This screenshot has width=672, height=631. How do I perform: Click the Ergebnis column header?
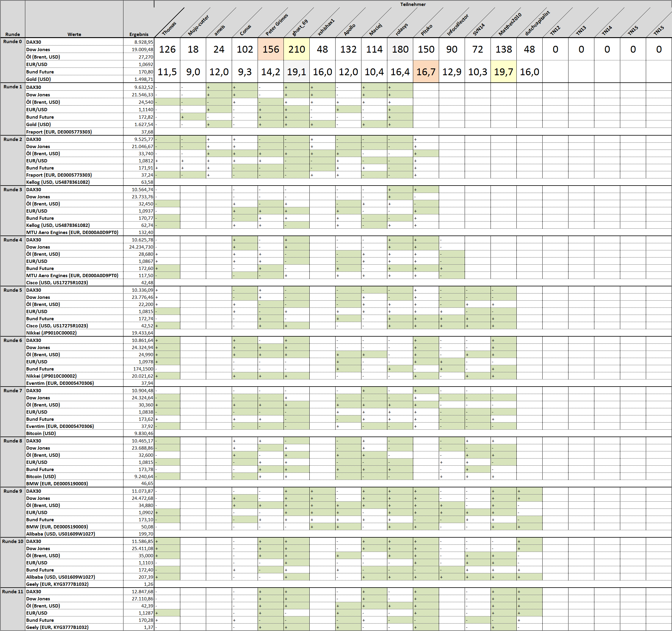pyautogui.click(x=139, y=34)
